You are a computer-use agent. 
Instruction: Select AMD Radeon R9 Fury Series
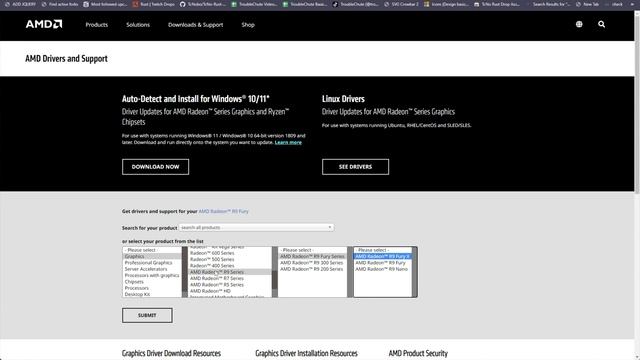(312, 256)
